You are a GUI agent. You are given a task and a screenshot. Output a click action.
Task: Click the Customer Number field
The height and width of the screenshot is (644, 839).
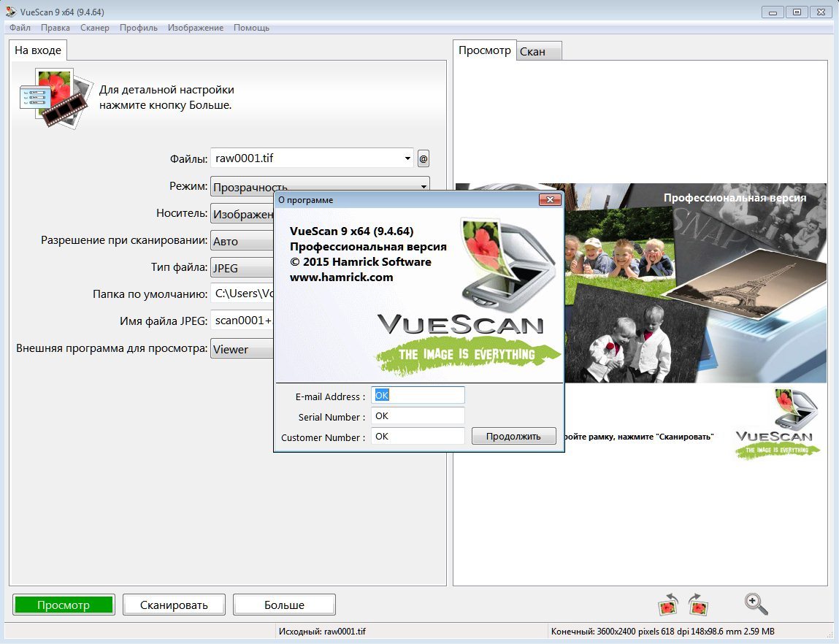click(418, 436)
